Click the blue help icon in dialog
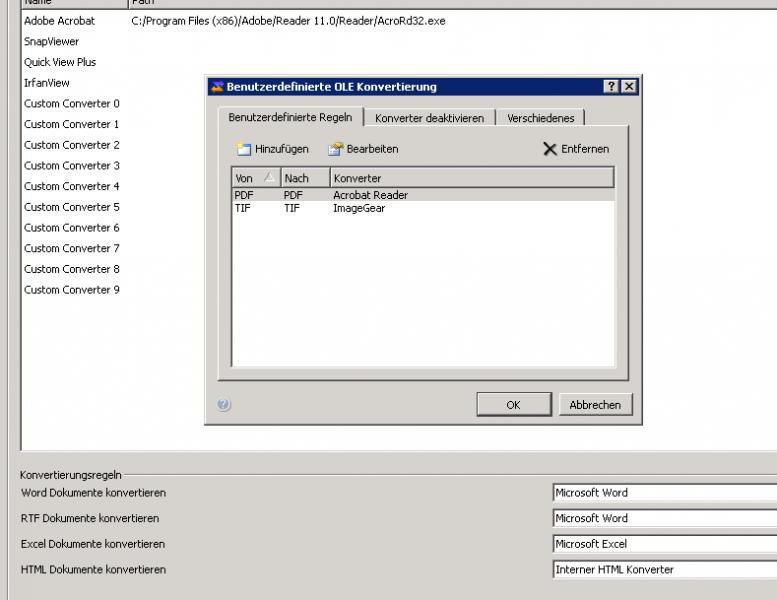Image resolution: width=777 pixels, height=600 pixels. 224,405
